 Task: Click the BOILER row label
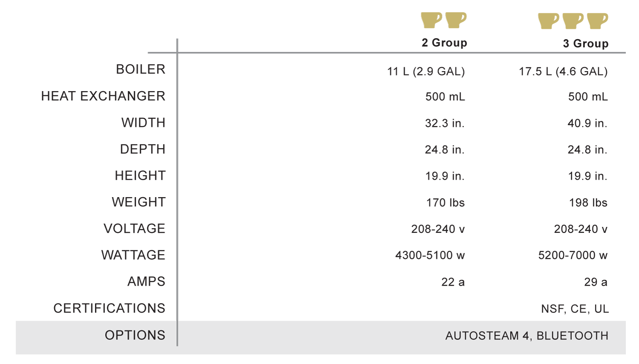point(141,69)
